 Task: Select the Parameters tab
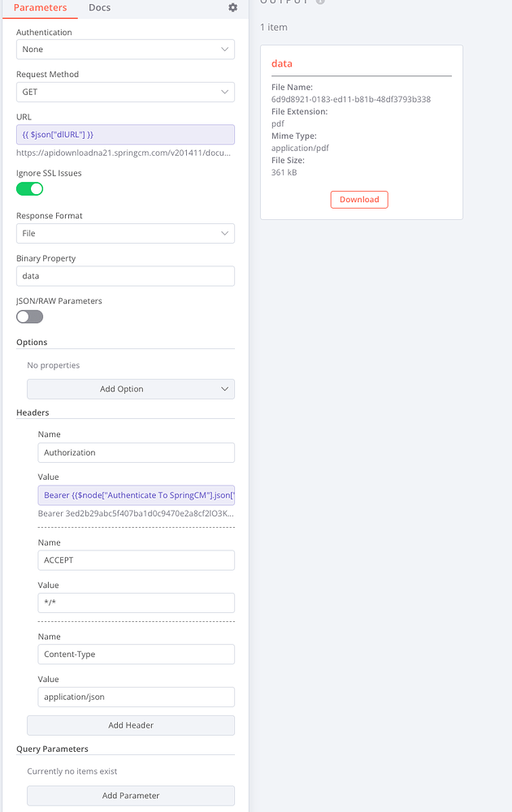click(41, 8)
